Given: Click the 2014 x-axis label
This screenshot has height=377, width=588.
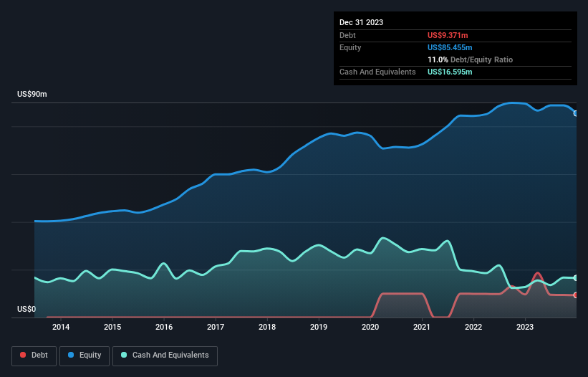Looking at the screenshot, I should tap(61, 327).
